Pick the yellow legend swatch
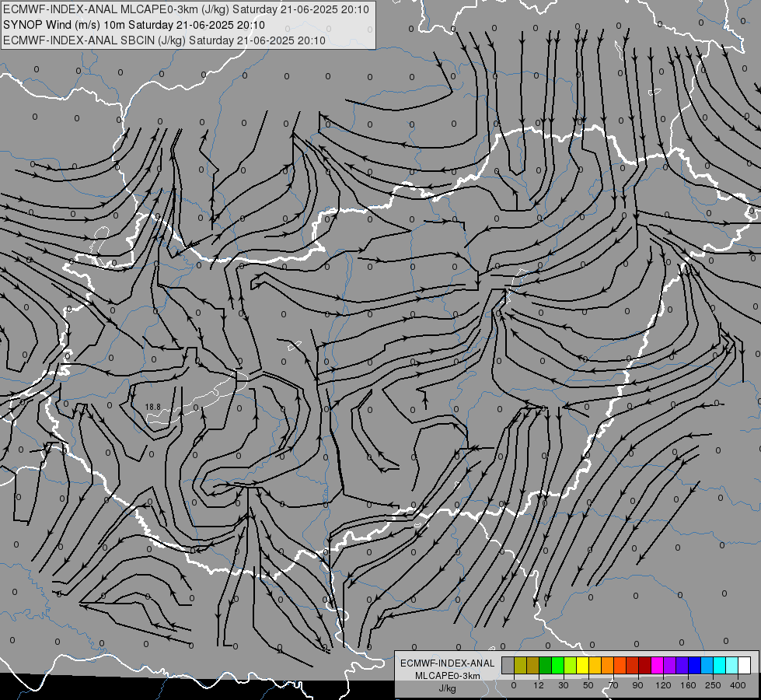This screenshot has height=700, width=761. [583, 665]
